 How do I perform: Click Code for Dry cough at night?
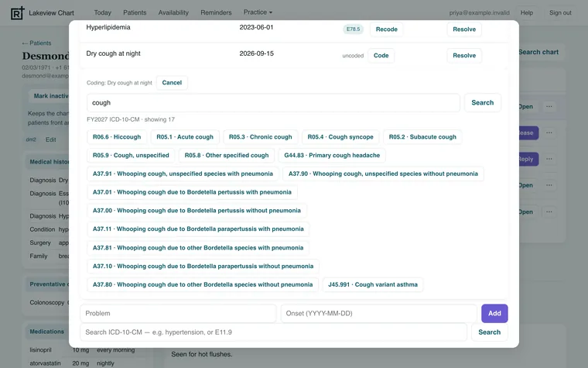(x=381, y=56)
